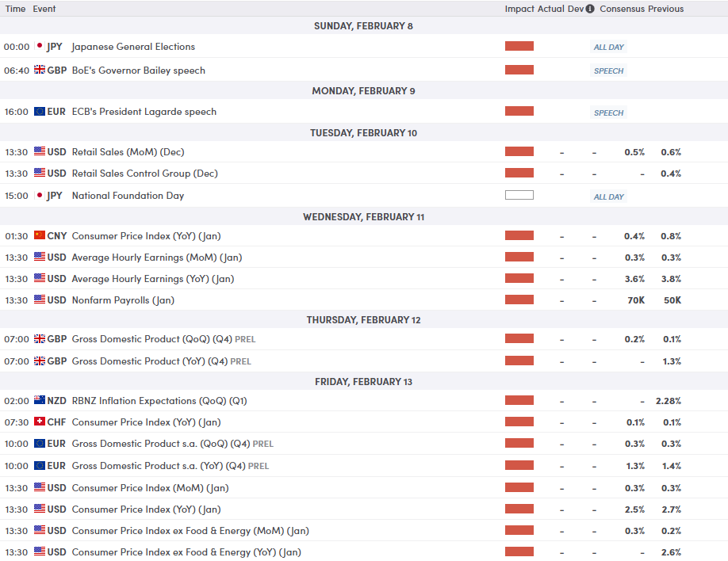This screenshot has width=728, height=561.
Task: Click UK flag on GBP GDP (YoY) row
Action: pyautogui.click(x=40, y=361)
